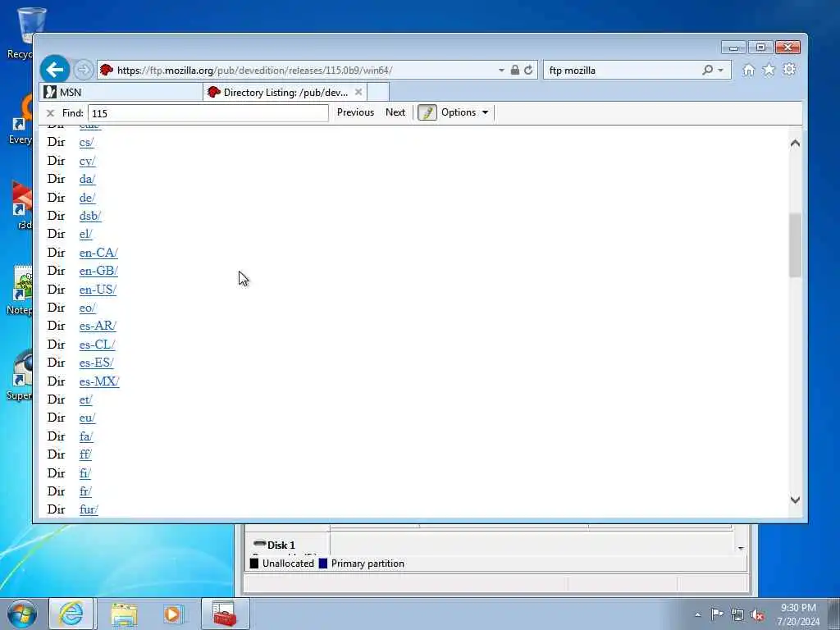This screenshot has height=630, width=840.
Task: Click the security lock icon in the address bar
Action: point(515,71)
